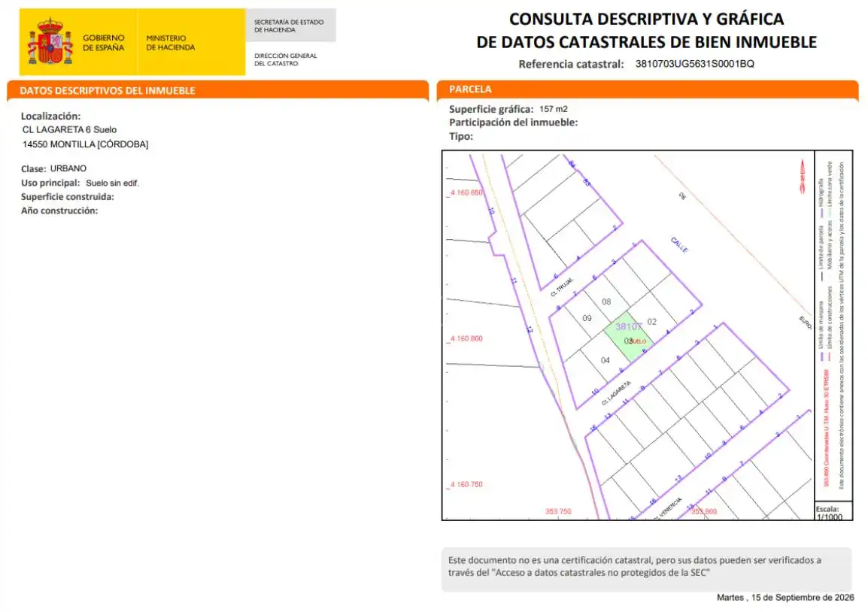Select 'SECRETARÍA DE ESTADO DE HACIENDA' label
Viewport: 868px width, 612px height.
(289, 26)
